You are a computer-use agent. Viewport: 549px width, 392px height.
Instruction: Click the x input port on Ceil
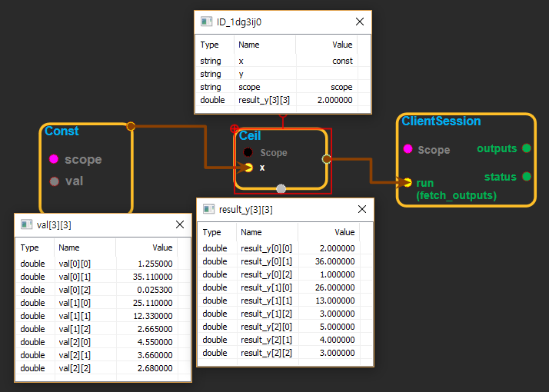(x=248, y=167)
